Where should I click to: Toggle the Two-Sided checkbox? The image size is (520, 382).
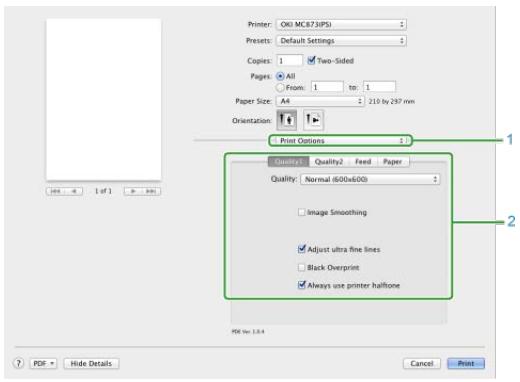(311, 60)
